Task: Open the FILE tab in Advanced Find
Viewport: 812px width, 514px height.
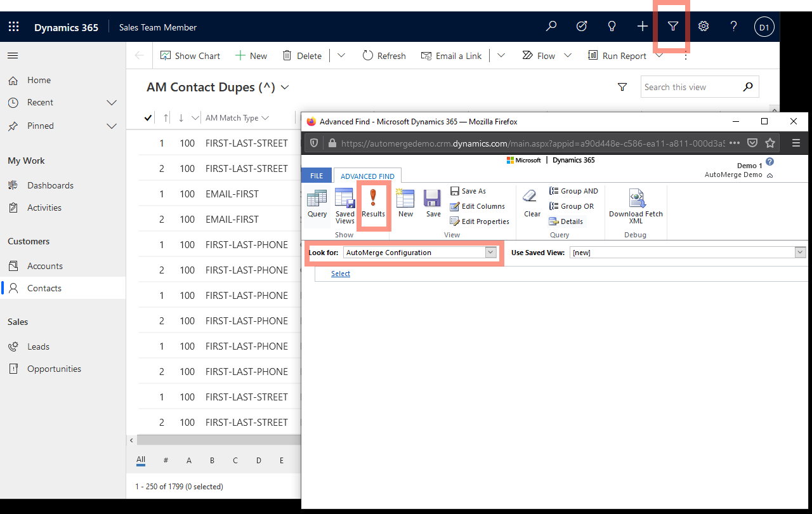Action: coord(317,176)
